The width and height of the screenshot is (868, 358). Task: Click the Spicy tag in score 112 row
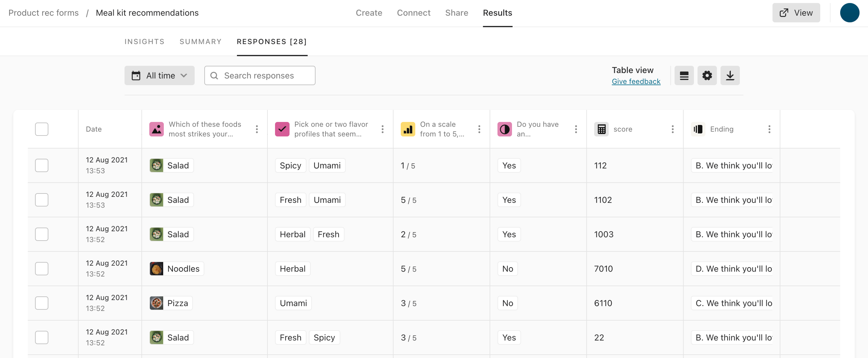(290, 166)
